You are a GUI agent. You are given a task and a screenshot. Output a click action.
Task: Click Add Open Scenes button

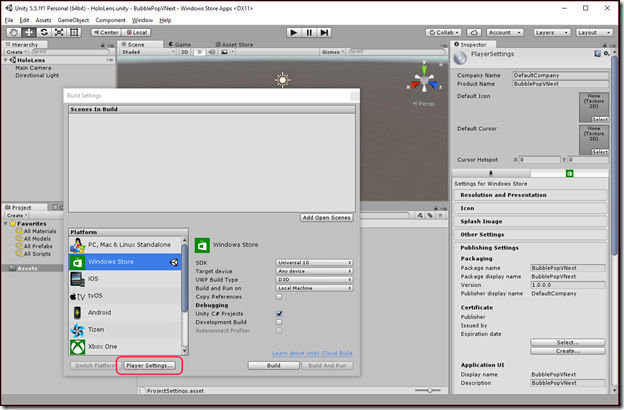[x=326, y=218]
